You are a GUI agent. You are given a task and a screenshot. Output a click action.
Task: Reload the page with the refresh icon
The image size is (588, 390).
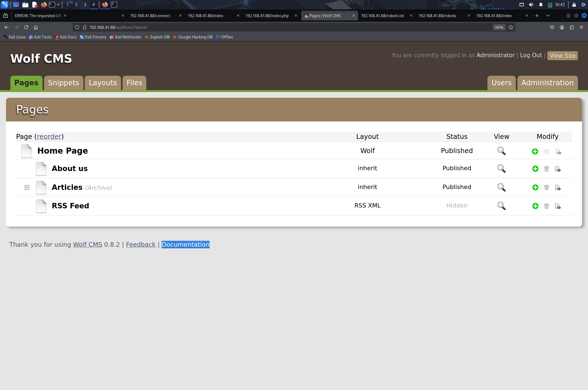click(x=26, y=27)
